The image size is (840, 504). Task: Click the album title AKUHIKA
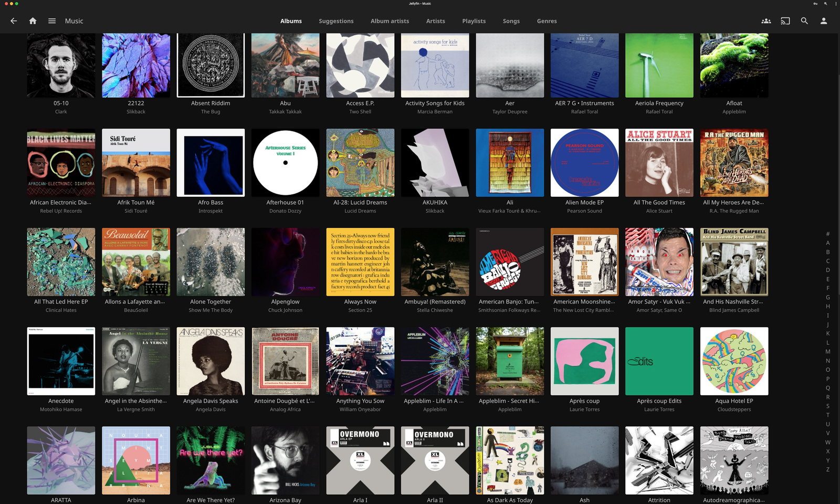tap(435, 203)
